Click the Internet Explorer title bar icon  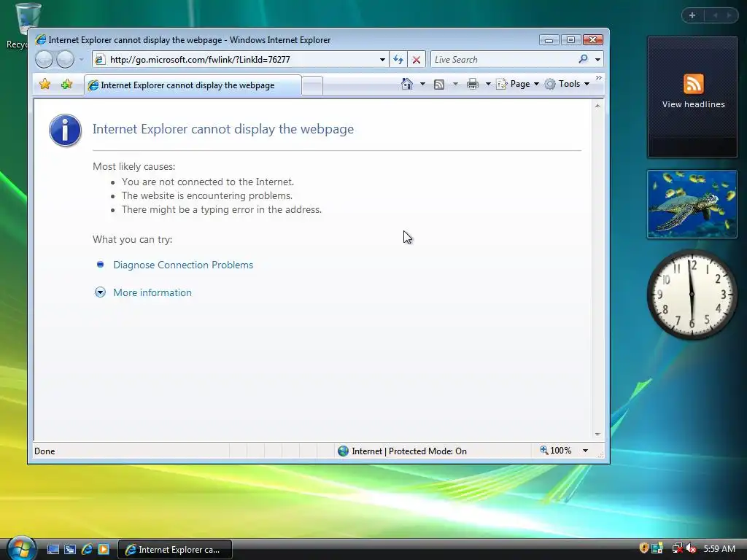click(x=41, y=40)
